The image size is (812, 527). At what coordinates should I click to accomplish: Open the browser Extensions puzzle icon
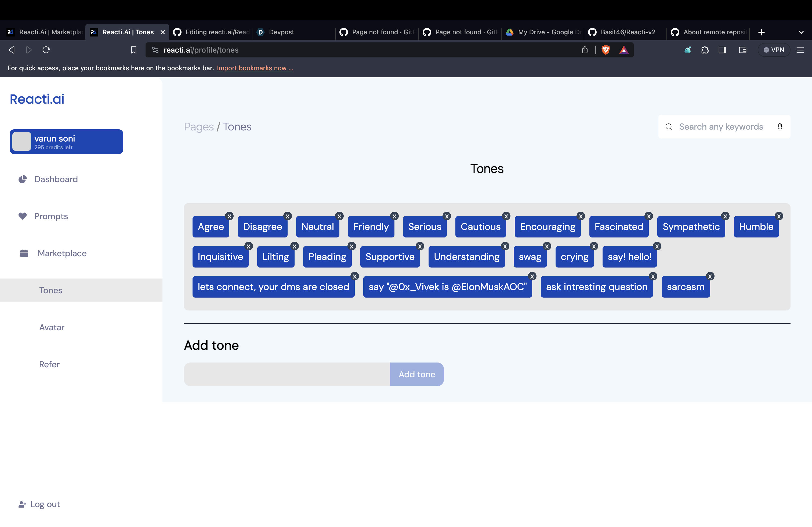click(x=705, y=50)
